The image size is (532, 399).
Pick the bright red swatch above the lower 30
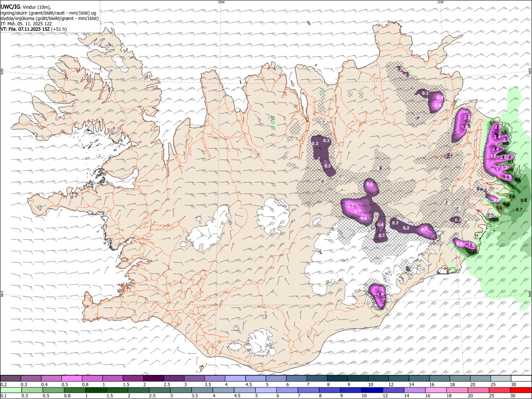click(520, 390)
